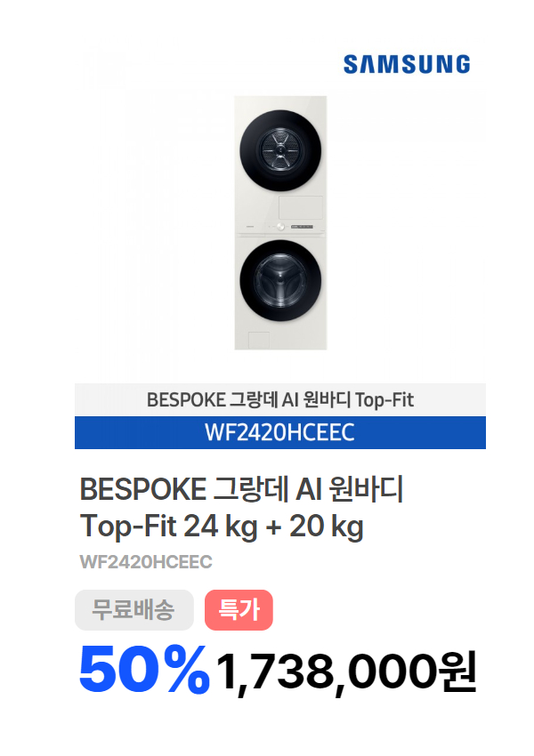Image resolution: width=534 pixels, height=756 pixels.
Task: Click the round control dial between the units
Action: [280, 227]
